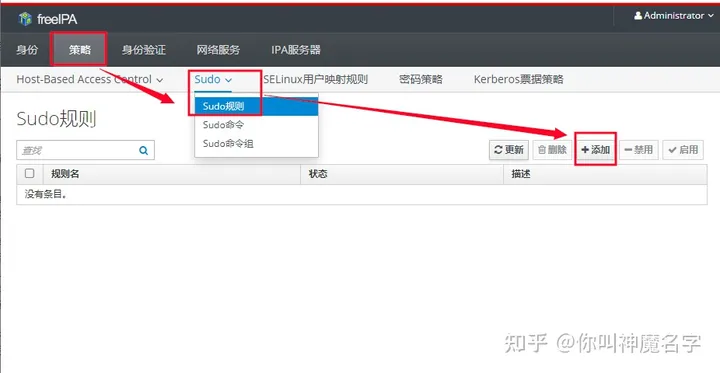Click the magnifier search icon
720x373 pixels.
144,150
